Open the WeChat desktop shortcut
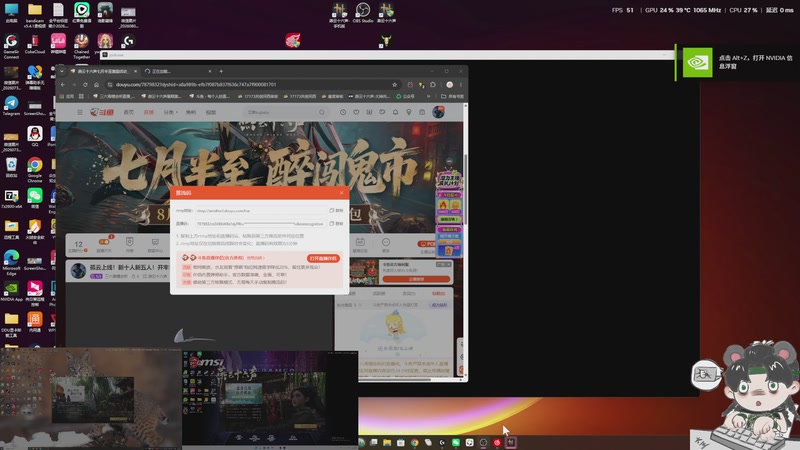 [35, 198]
